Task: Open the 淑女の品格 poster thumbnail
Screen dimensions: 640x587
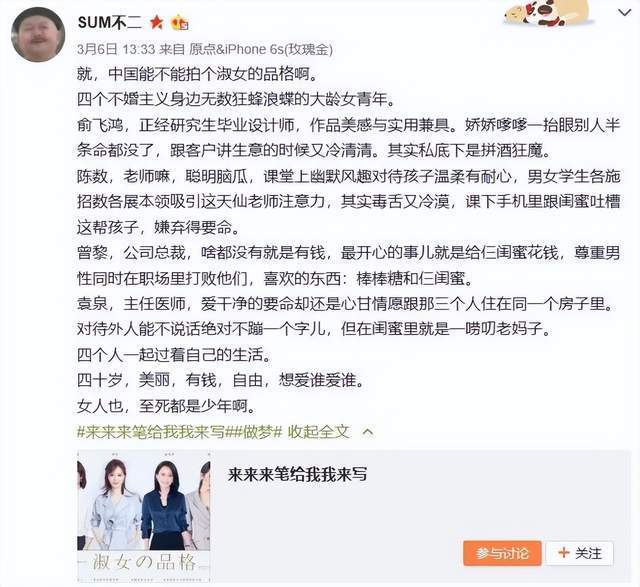Action: coord(144,516)
